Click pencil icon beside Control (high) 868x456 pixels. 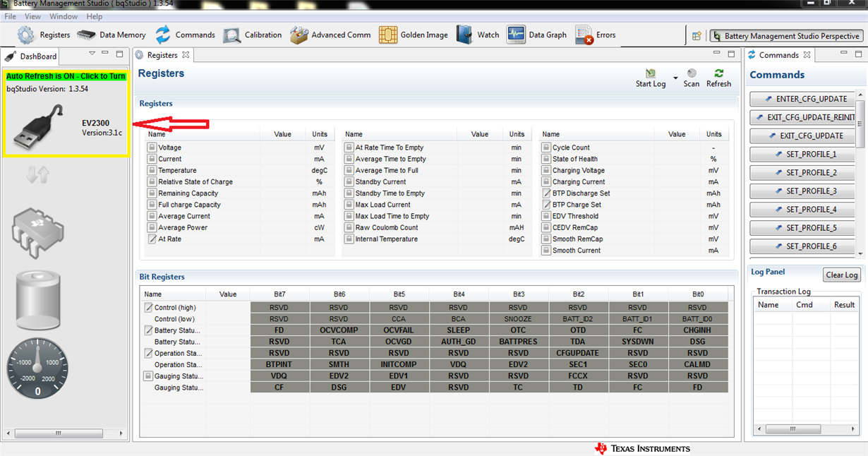(148, 308)
